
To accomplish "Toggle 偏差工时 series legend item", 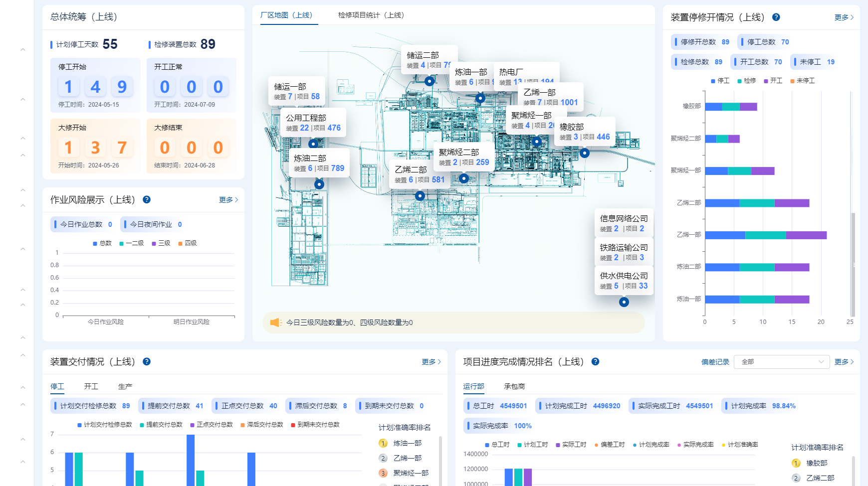I will pos(609,445).
